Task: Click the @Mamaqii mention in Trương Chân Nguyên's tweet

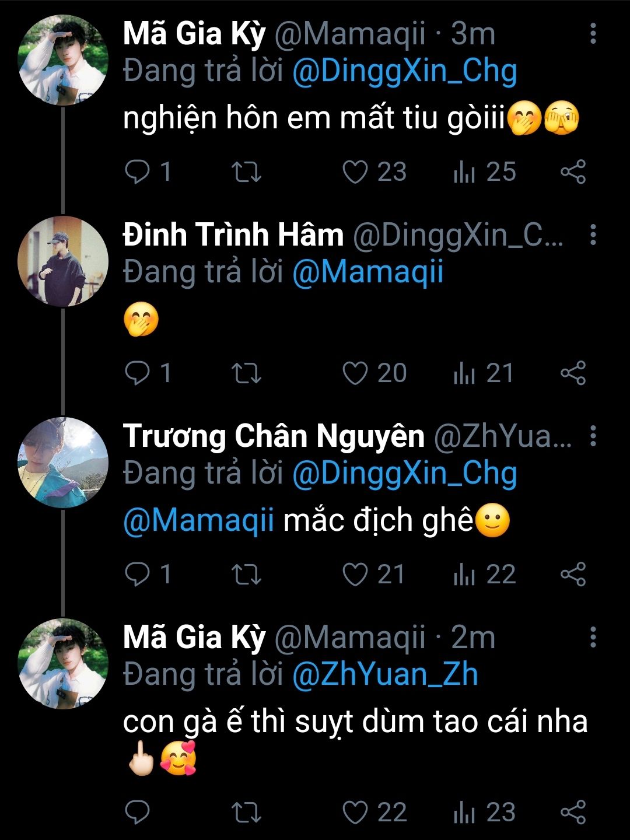Action: [x=198, y=520]
